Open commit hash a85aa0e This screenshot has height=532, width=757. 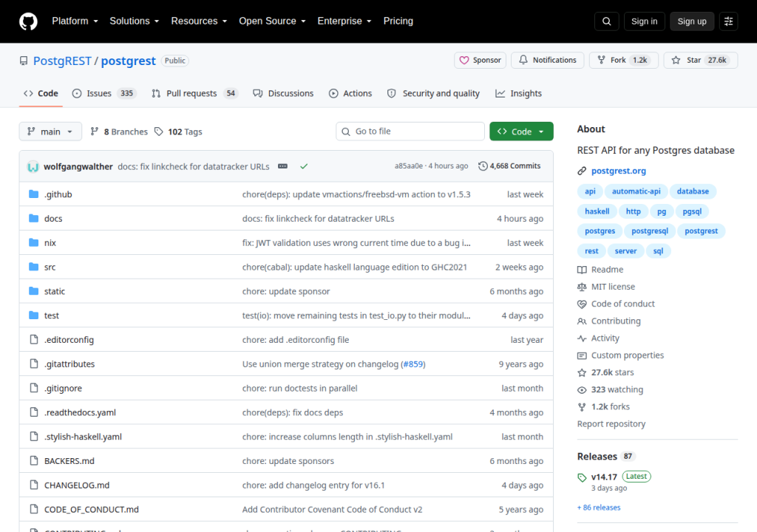408,166
